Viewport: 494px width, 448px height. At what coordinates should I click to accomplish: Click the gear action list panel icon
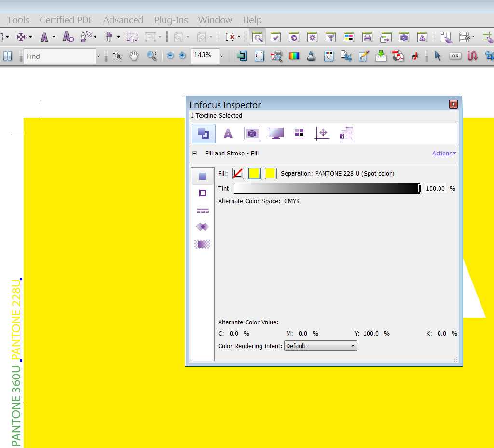click(312, 37)
